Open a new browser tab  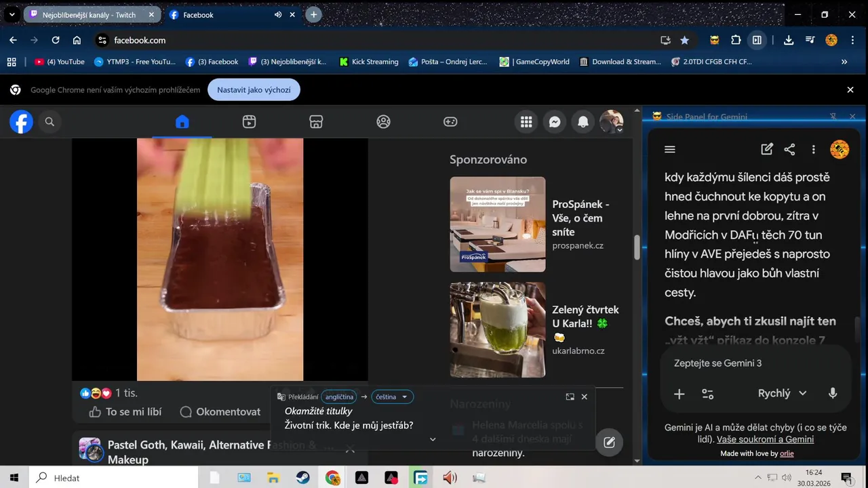pyautogui.click(x=313, y=15)
